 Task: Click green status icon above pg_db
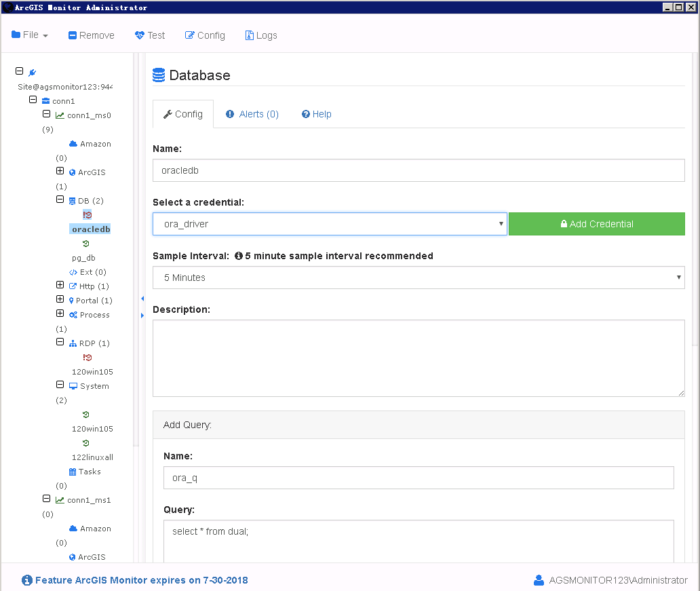86,244
